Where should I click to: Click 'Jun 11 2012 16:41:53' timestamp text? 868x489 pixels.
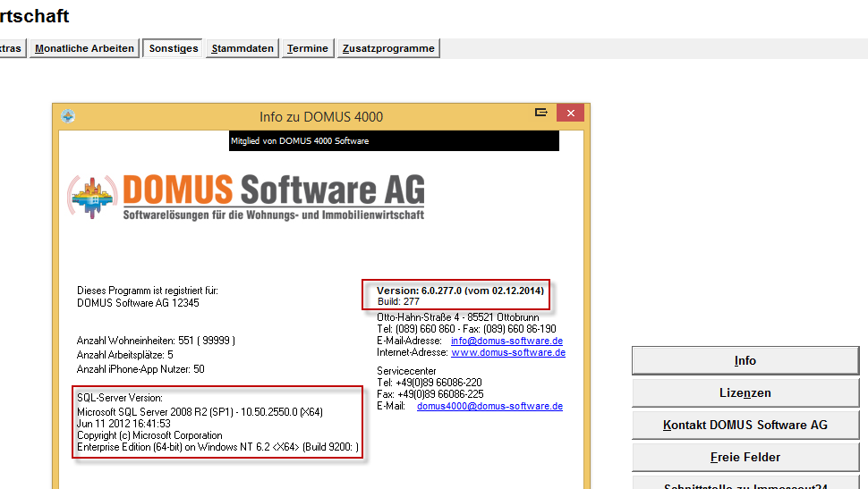click(x=123, y=424)
